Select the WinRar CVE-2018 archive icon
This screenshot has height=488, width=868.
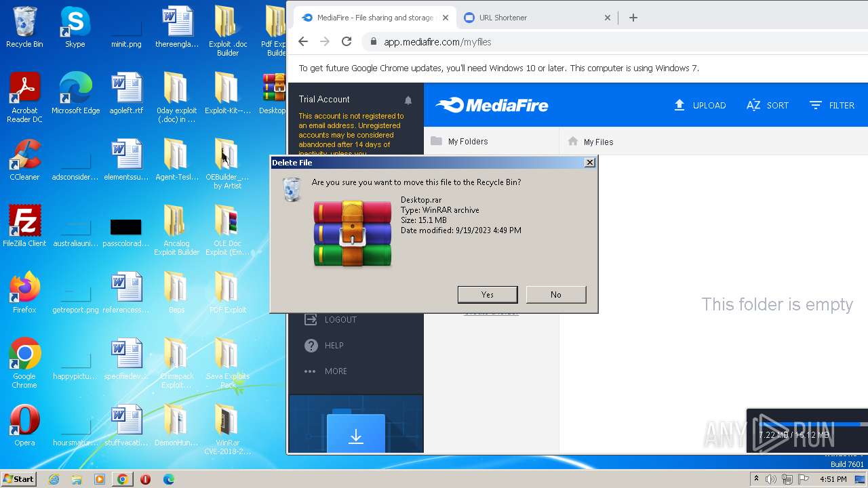228,430
